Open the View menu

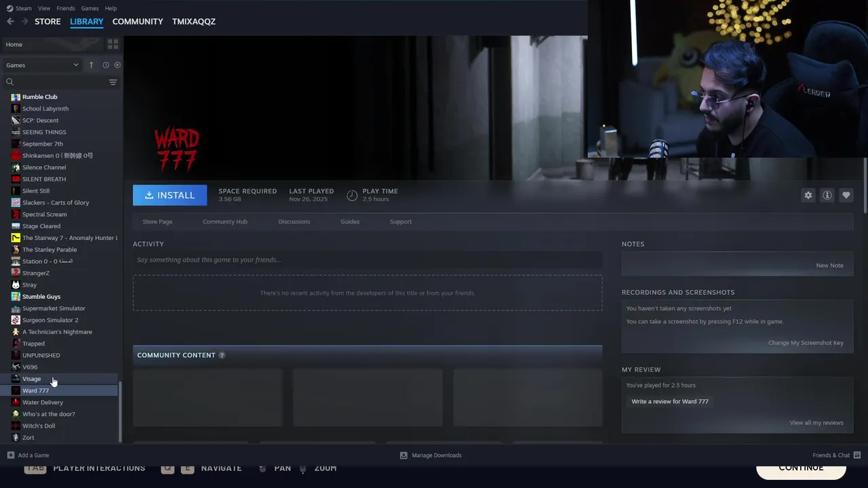44,8
